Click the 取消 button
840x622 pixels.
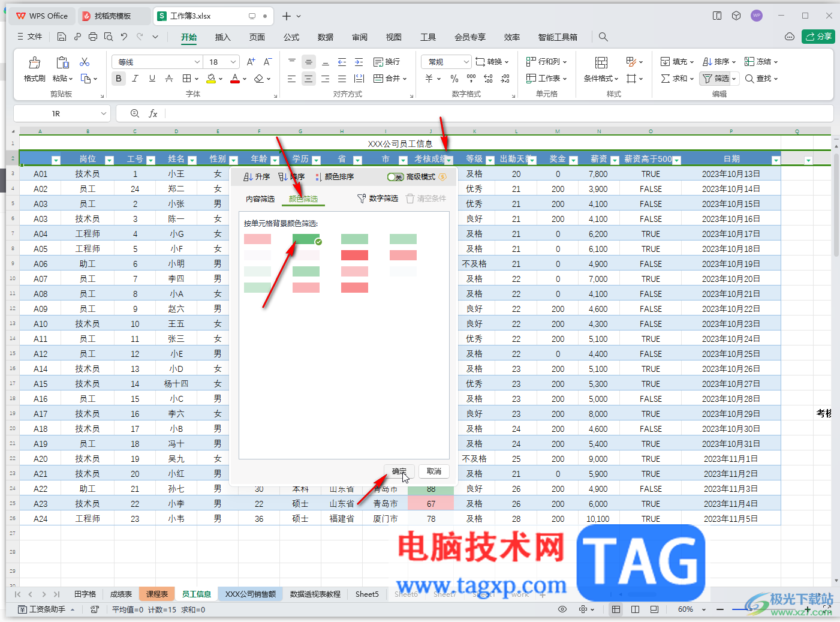tap(434, 471)
